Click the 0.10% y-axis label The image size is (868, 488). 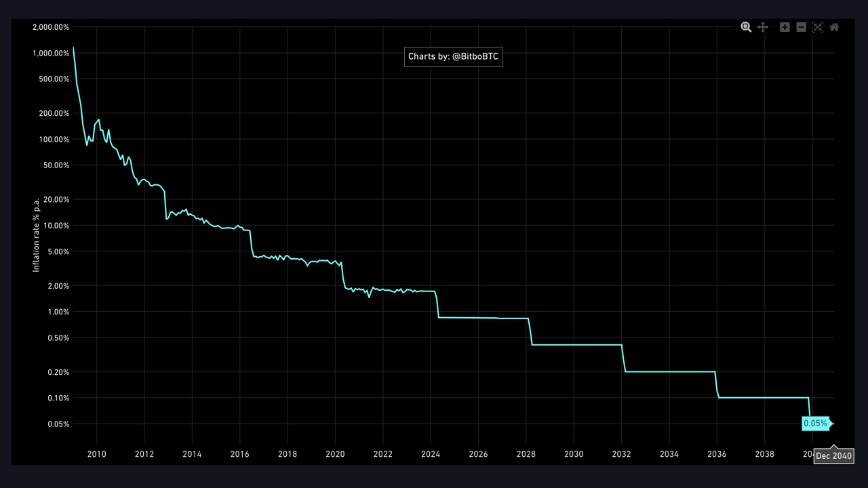point(58,398)
